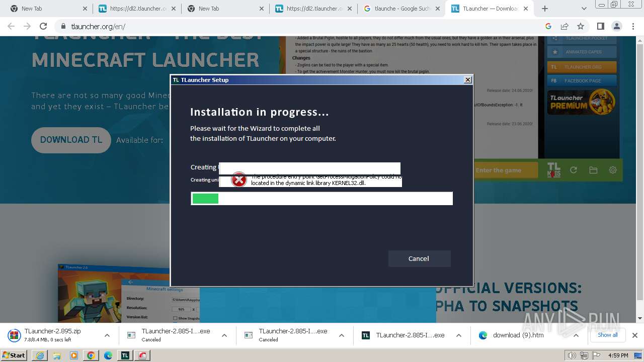Viewport: 644px width, 362px height.
Task: Open the FACEBOOK PAGE link
Action: (x=582, y=80)
